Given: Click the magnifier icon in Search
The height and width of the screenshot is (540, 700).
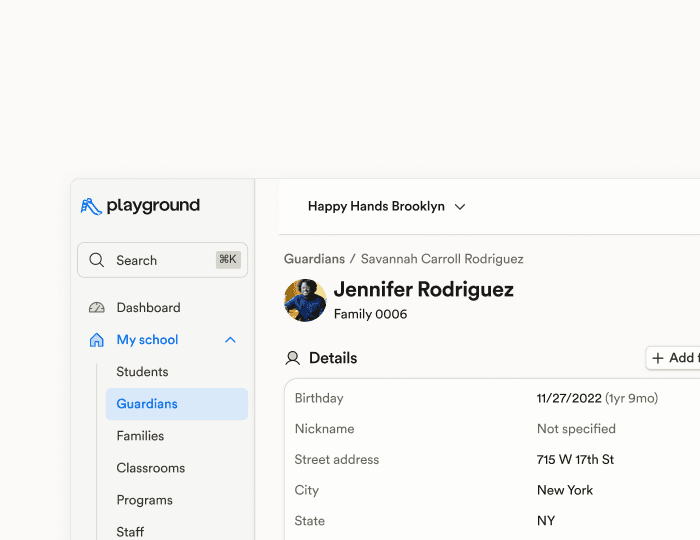Looking at the screenshot, I should tap(96, 260).
